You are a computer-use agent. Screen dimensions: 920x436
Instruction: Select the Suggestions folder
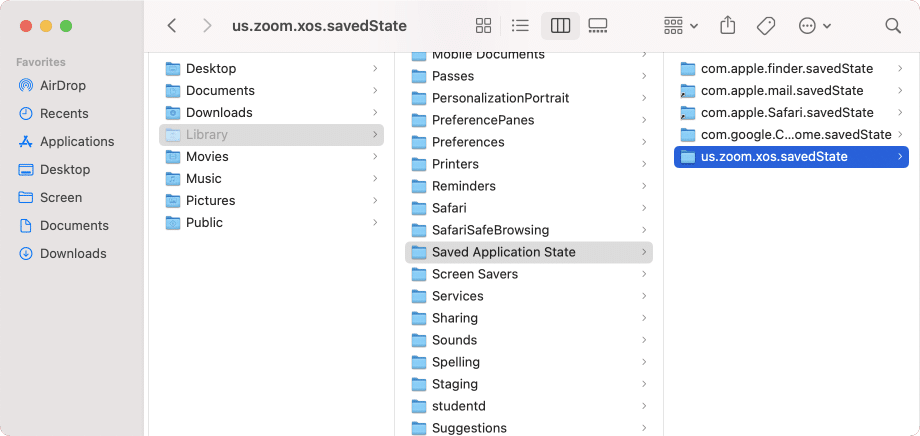[x=529, y=428]
